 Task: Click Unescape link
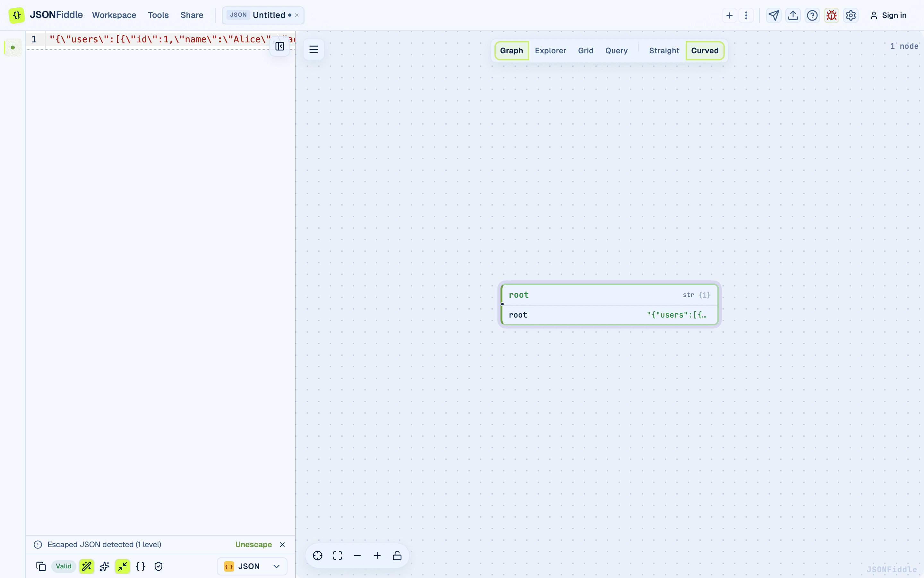point(253,544)
